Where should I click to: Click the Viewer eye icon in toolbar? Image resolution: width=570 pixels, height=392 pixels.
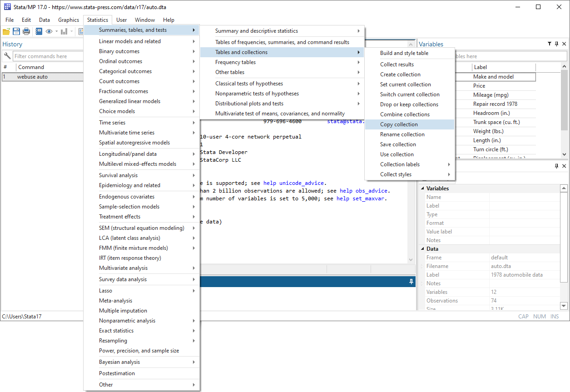[x=49, y=31]
